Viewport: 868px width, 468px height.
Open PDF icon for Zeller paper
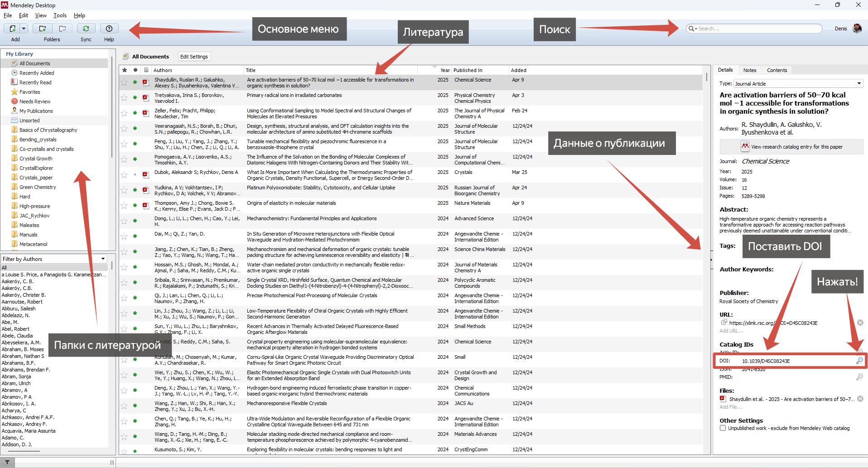pos(146,113)
